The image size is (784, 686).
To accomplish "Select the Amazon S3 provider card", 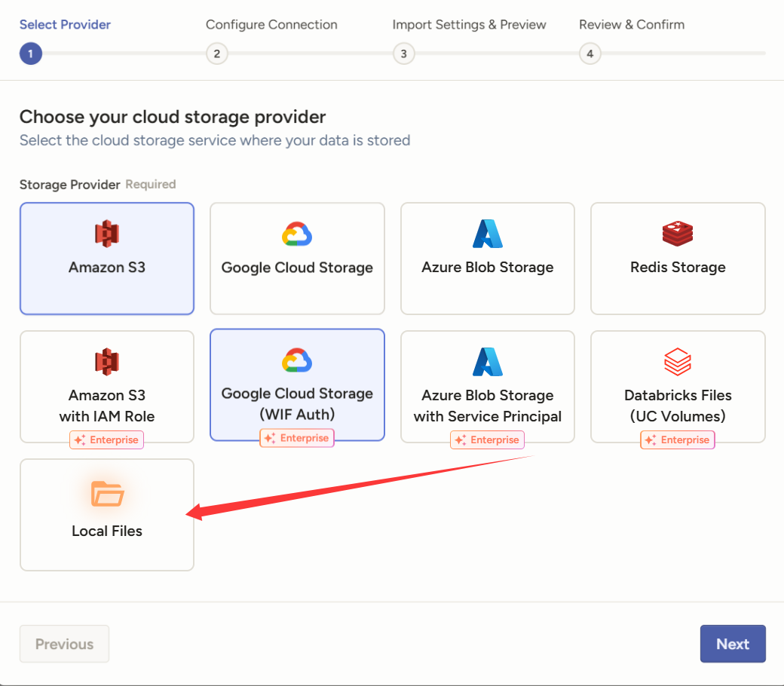I will point(107,259).
